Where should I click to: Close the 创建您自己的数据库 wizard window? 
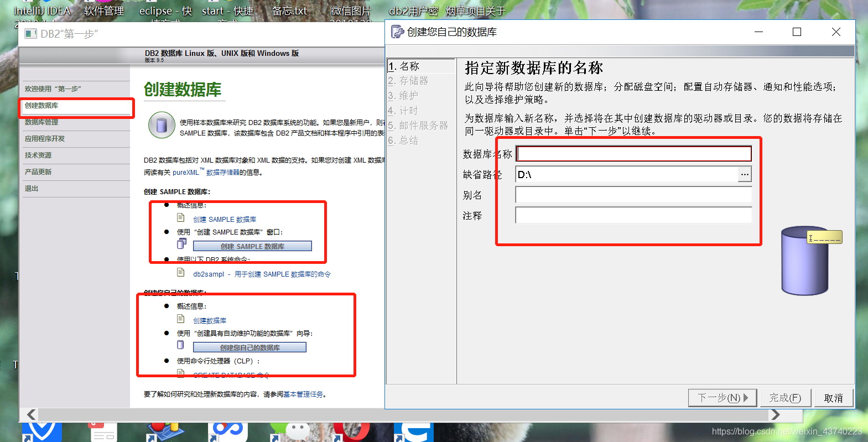click(836, 32)
